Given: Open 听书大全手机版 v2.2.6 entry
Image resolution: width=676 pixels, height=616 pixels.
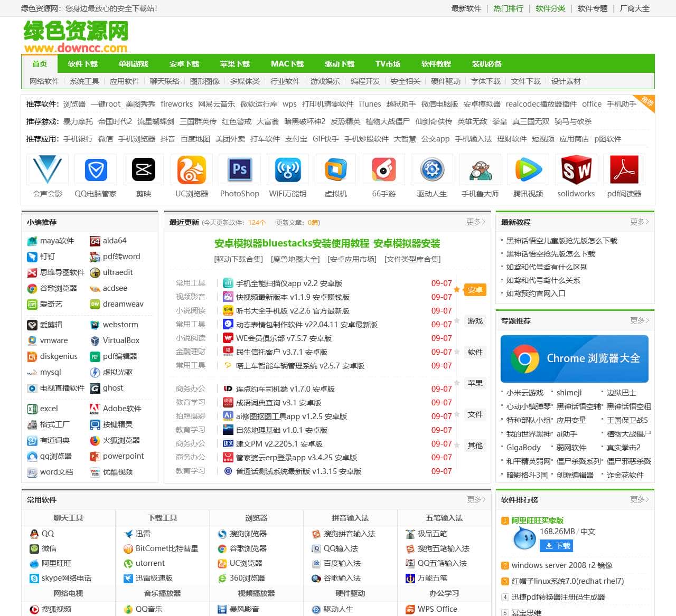Looking at the screenshot, I should click(x=293, y=311).
